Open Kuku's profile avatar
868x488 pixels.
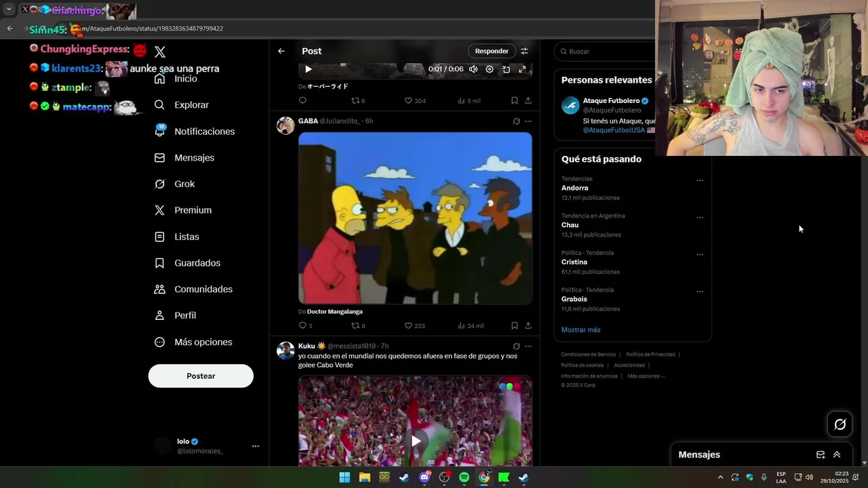[x=285, y=350]
